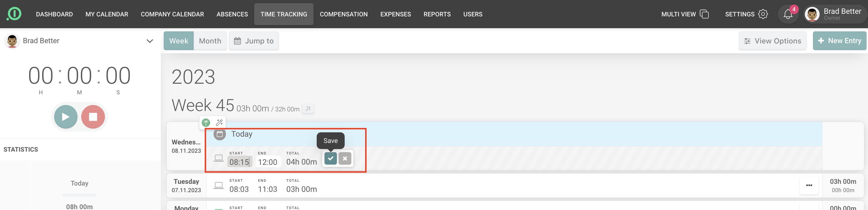Screen dimensions: 868x210
Task: Click the End time field showing 12:00
Action: tap(267, 162)
